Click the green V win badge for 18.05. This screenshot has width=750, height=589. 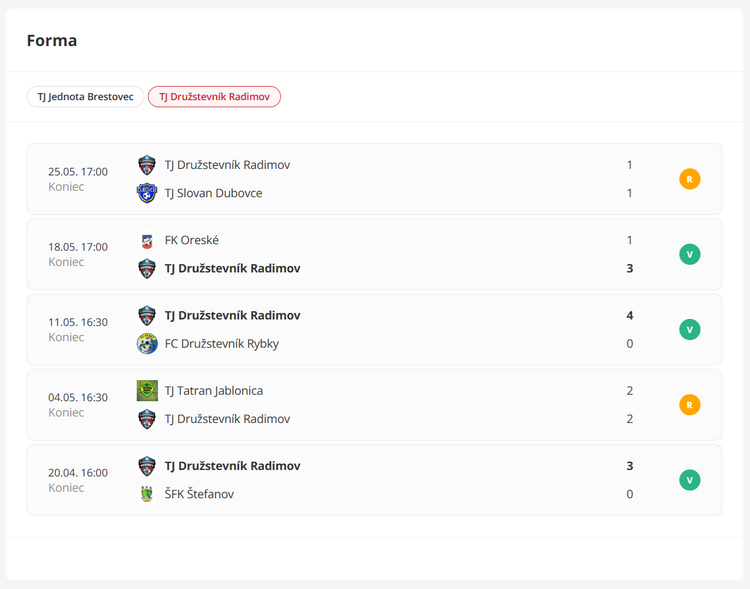coord(689,254)
